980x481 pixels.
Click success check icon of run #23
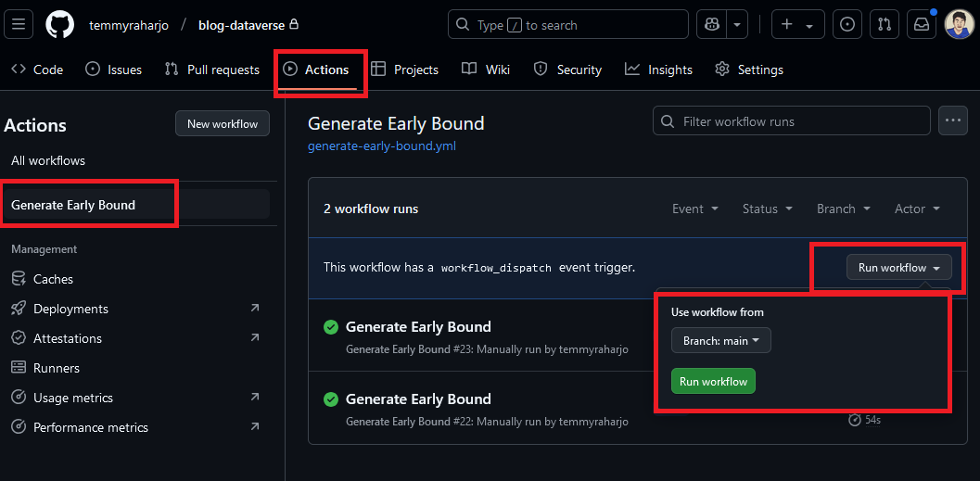(331, 327)
